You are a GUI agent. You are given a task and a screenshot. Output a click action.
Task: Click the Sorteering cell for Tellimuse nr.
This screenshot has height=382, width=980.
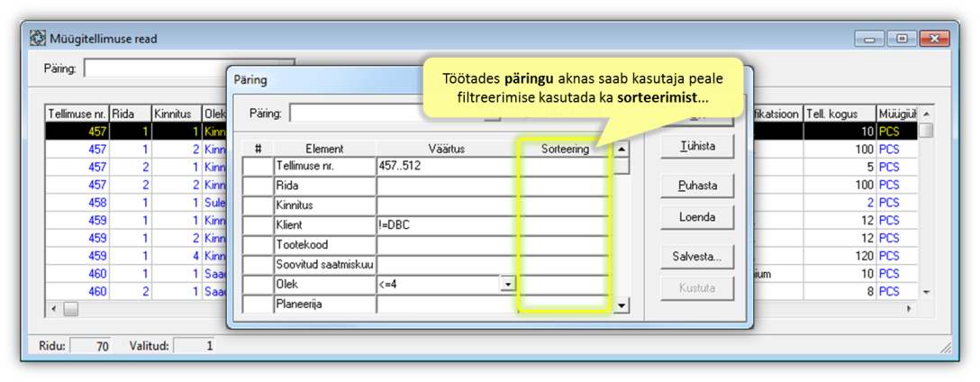coord(565,167)
